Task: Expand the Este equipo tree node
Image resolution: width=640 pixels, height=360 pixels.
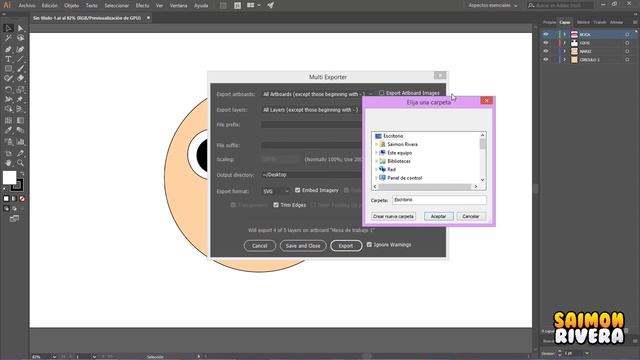Action: coord(376,153)
